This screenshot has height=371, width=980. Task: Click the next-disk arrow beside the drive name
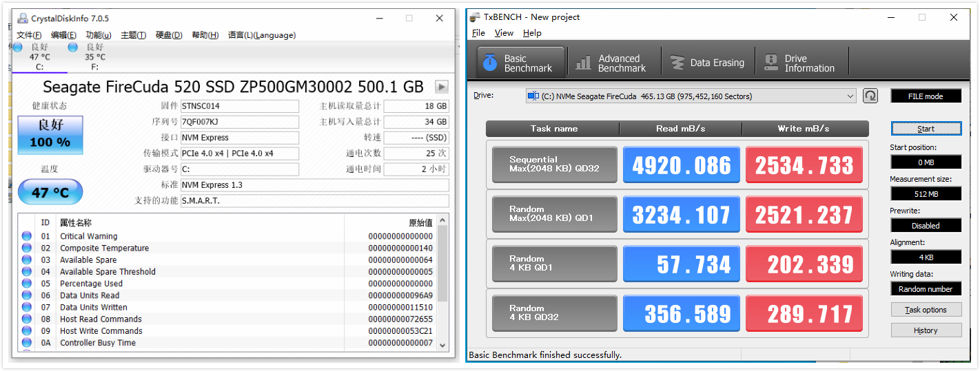[441, 87]
